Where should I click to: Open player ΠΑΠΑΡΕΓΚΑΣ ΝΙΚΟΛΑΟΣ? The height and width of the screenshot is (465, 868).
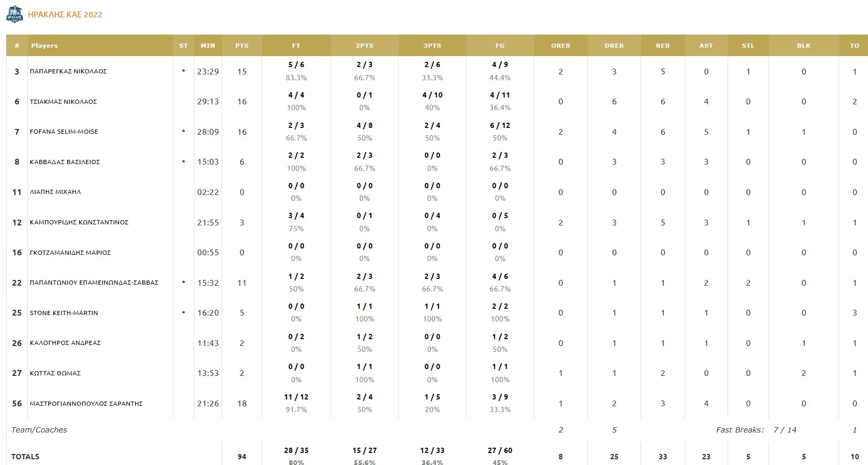(68, 71)
